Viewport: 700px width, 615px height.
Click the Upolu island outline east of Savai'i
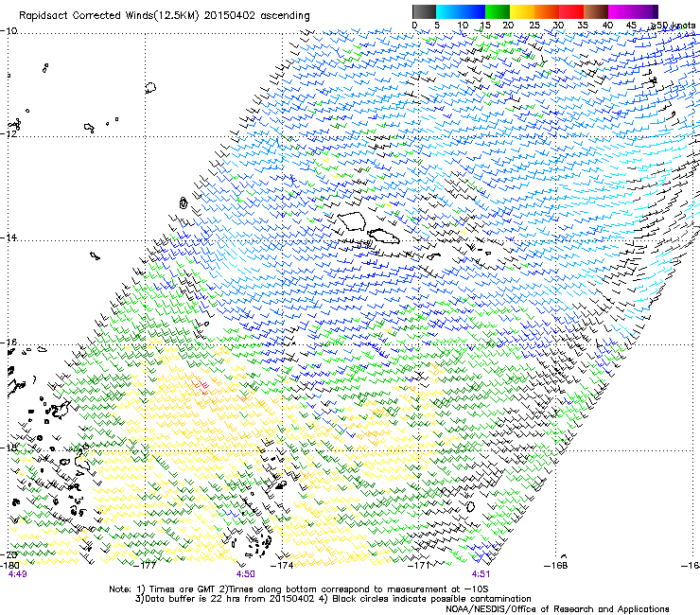pyautogui.click(x=383, y=237)
